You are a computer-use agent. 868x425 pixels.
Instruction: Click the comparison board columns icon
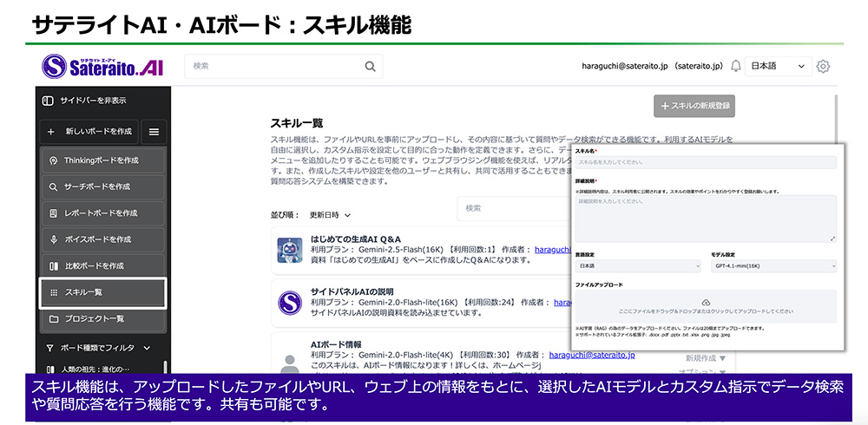(x=54, y=266)
